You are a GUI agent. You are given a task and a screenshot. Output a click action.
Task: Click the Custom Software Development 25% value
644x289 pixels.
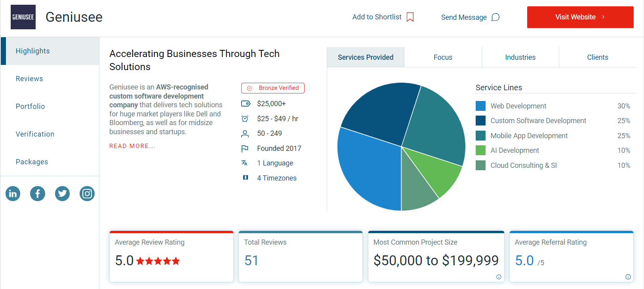(624, 121)
